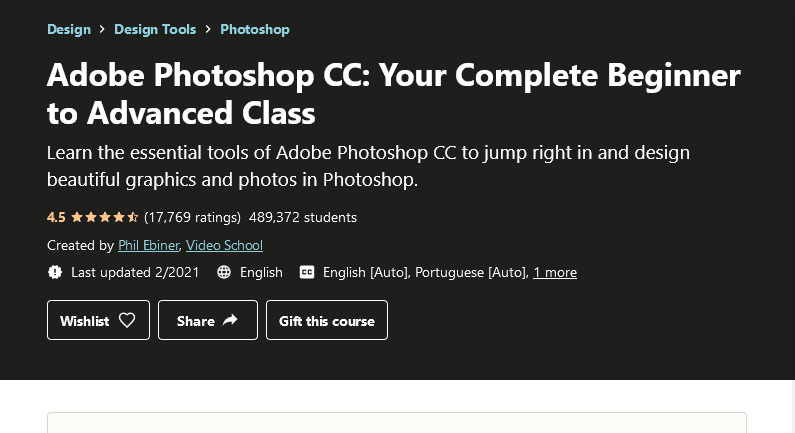Click the share arrow icon
795x433 pixels.
coord(230,319)
